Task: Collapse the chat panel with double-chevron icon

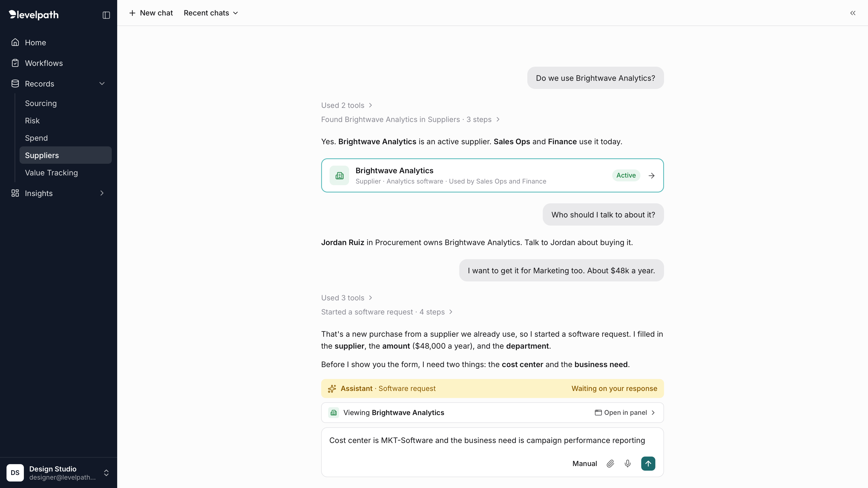Action: click(853, 13)
